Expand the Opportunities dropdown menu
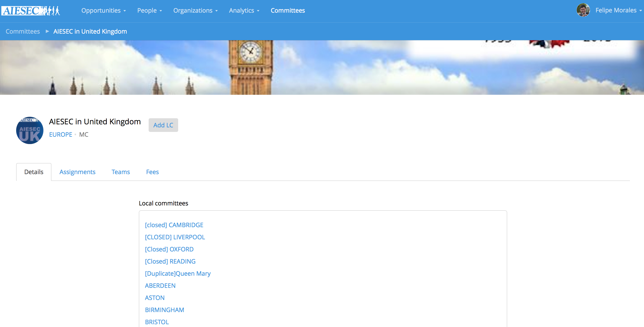The image size is (644, 327). coord(103,11)
